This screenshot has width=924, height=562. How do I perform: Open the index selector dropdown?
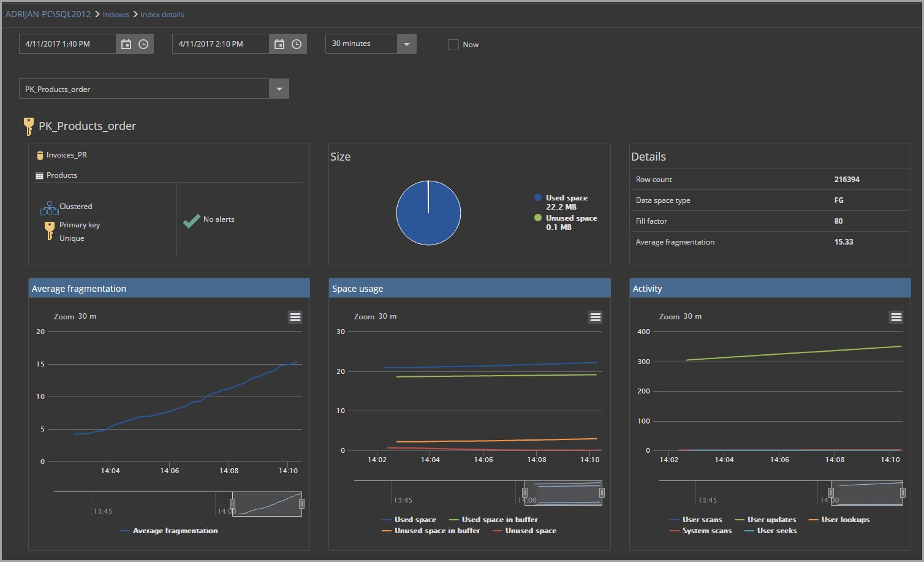point(279,88)
